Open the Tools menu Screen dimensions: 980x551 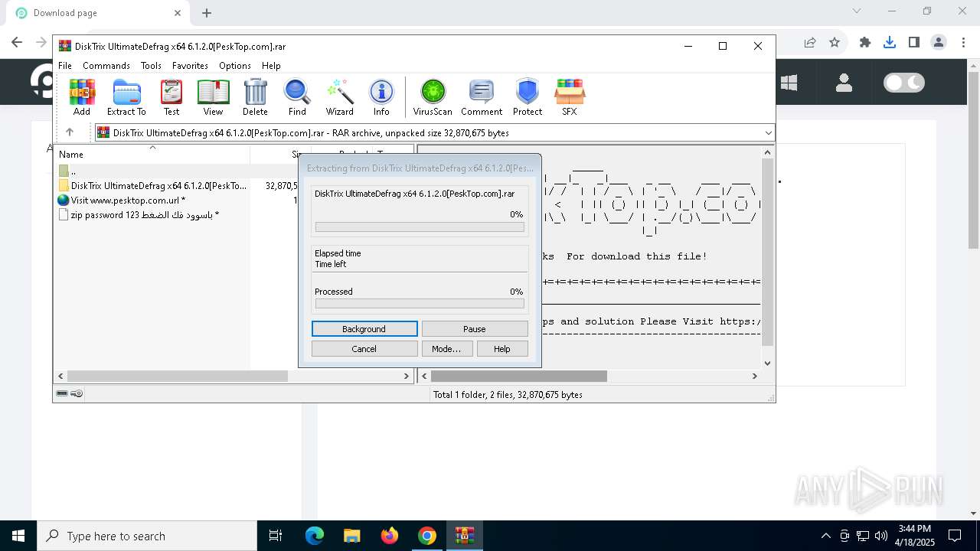coord(151,66)
